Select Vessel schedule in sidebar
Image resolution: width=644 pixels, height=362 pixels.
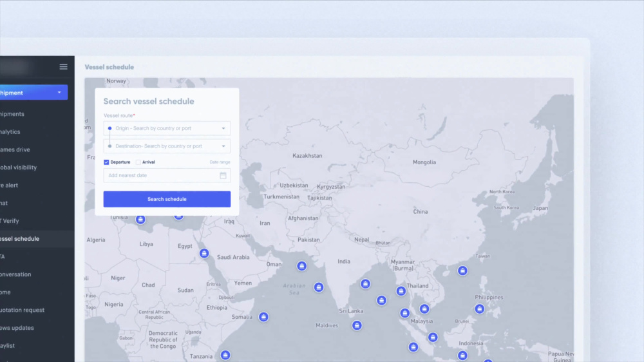(x=37, y=239)
